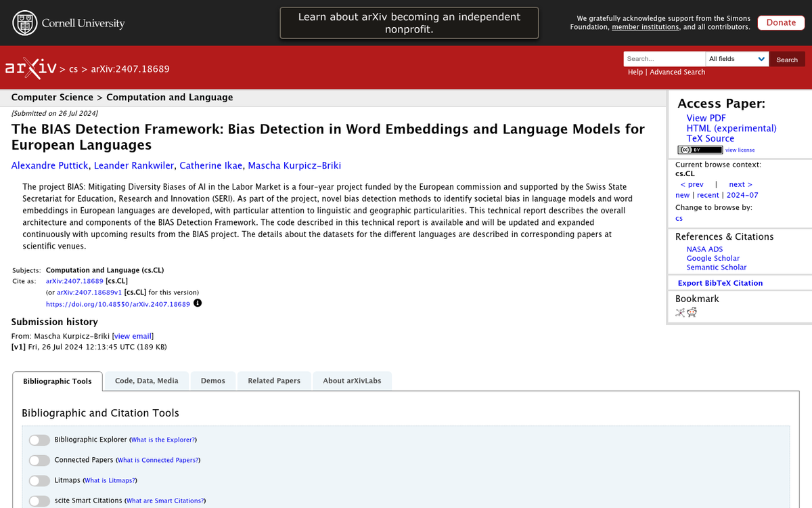The image size is (812, 508).
Task: Click the DOI info icon
Action: pyautogui.click(x=198, y=303)
